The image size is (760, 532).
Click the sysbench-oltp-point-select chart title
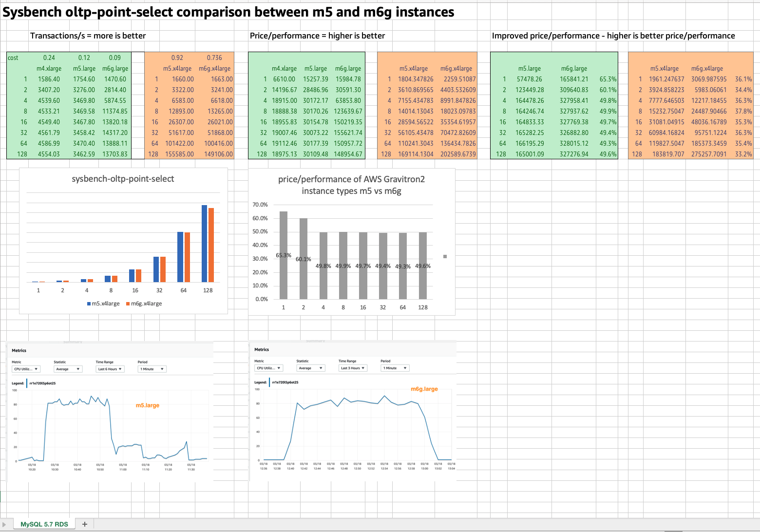tap(123, 179)
